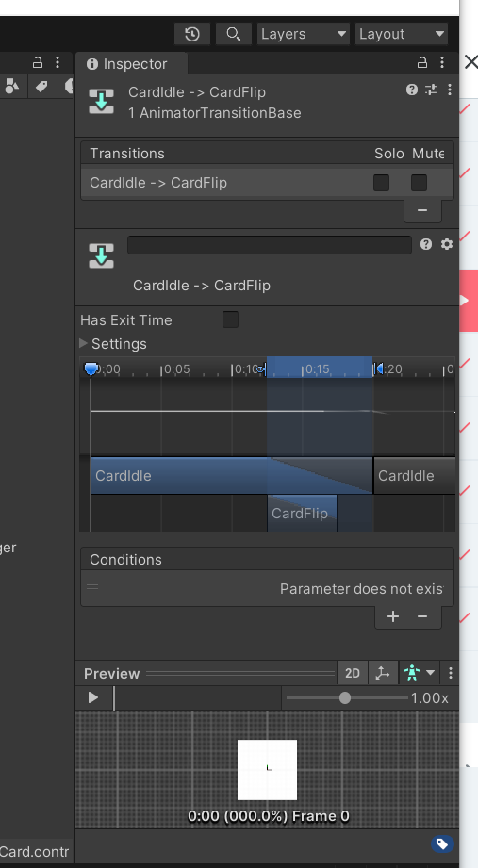Open the Layout dropdown

[402, 34]
